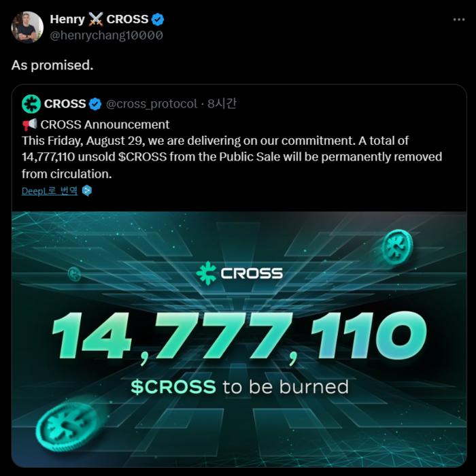Click the CROSS logo inside the image
Viewport: 476px width, 476px height.
(x=239, y=273)
